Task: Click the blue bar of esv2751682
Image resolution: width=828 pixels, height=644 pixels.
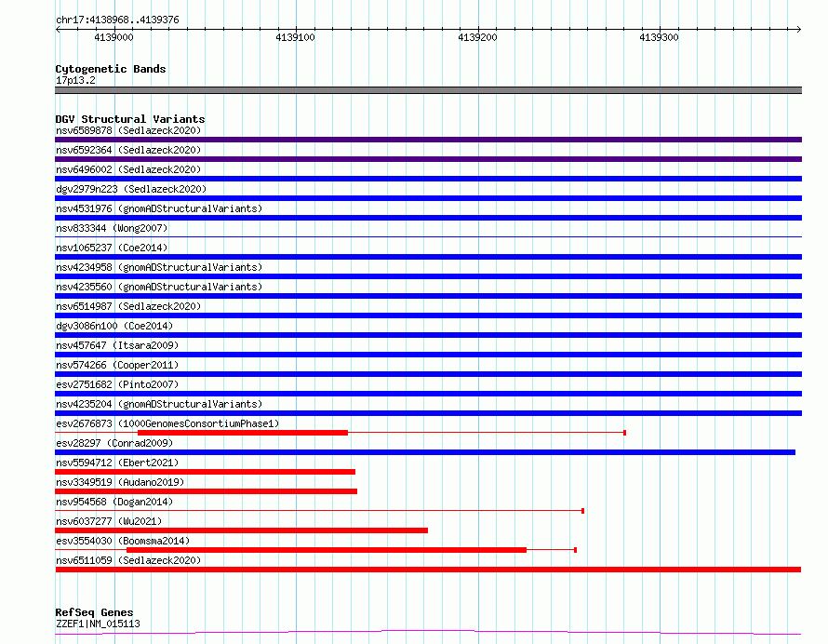Action: point(428,394)
